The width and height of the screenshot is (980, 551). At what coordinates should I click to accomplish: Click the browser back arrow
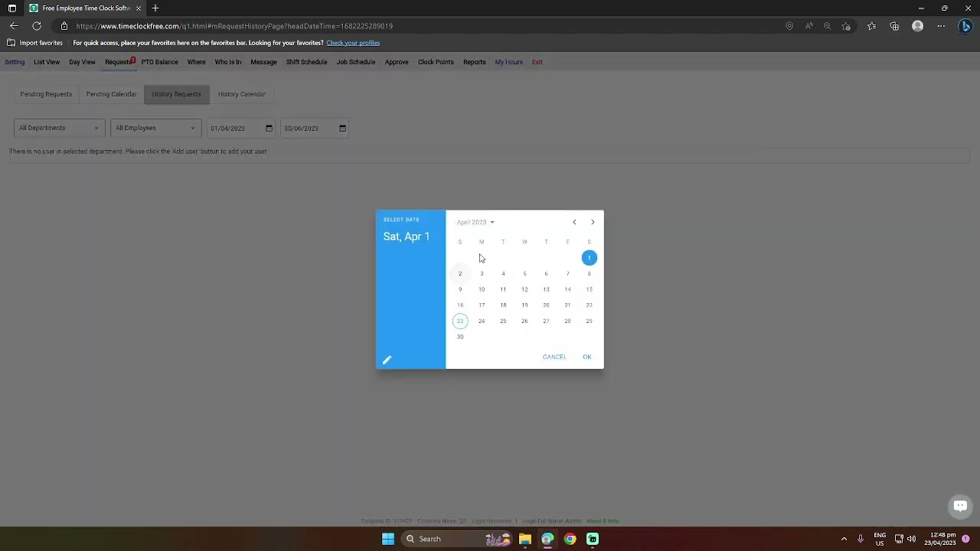tap(14, 26)
